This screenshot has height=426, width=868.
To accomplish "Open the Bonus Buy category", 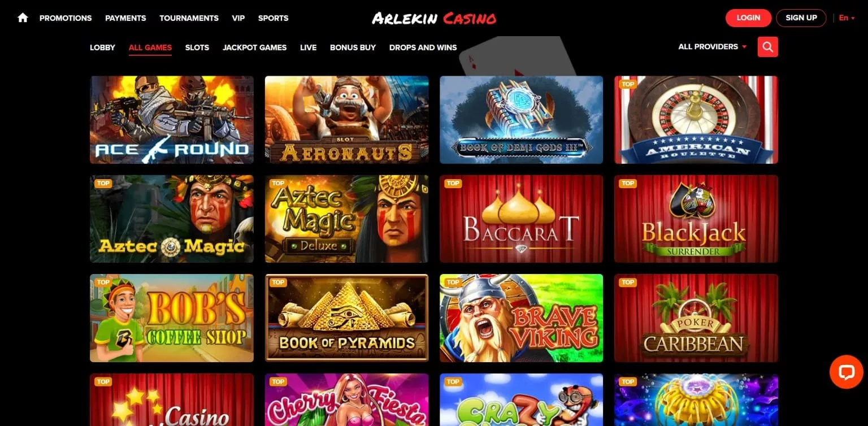I will (x=353, y=47).
